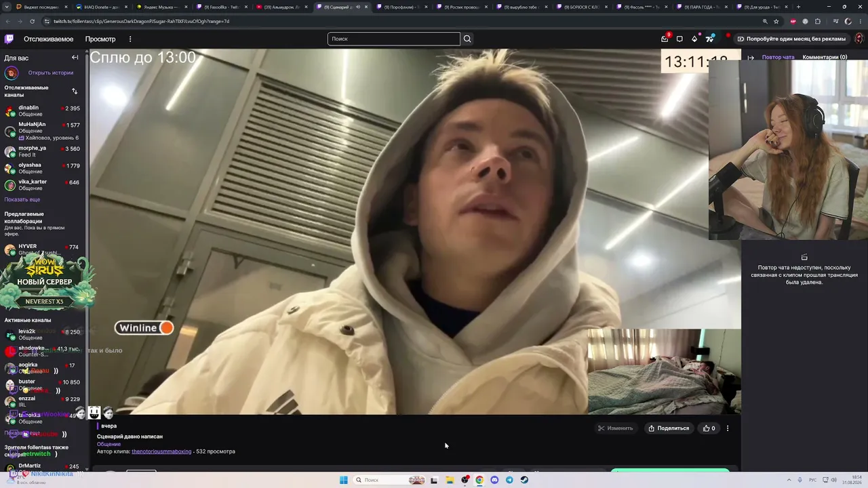
Task: Sort followed channels with the arrows icon
Action: (75, 91)
